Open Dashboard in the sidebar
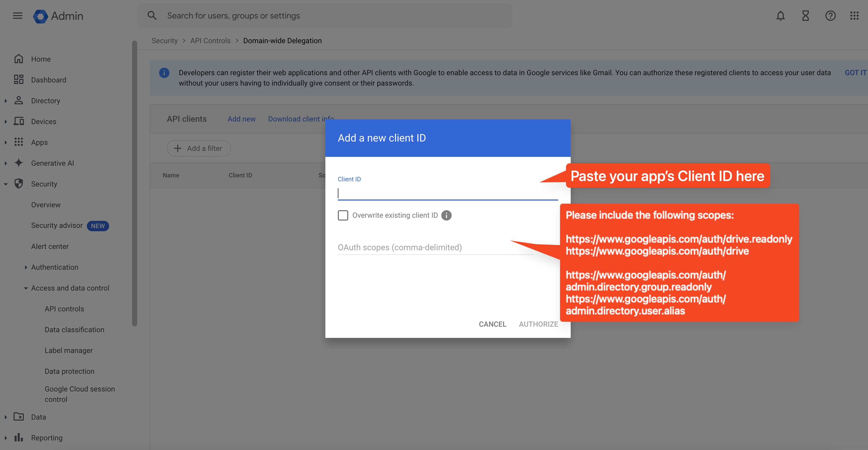This screenshot has width=868, height=450. 49,80
